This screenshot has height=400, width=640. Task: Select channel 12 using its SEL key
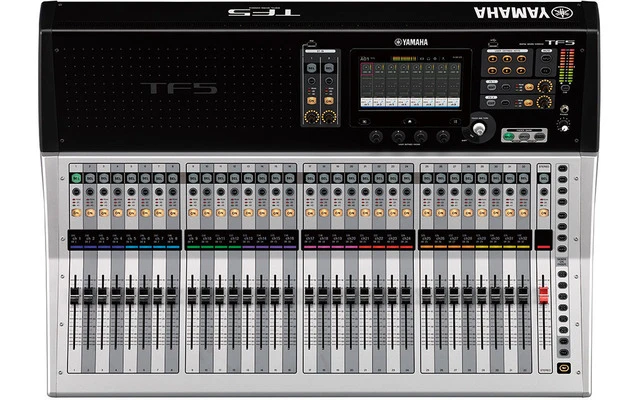click(235, 178)
